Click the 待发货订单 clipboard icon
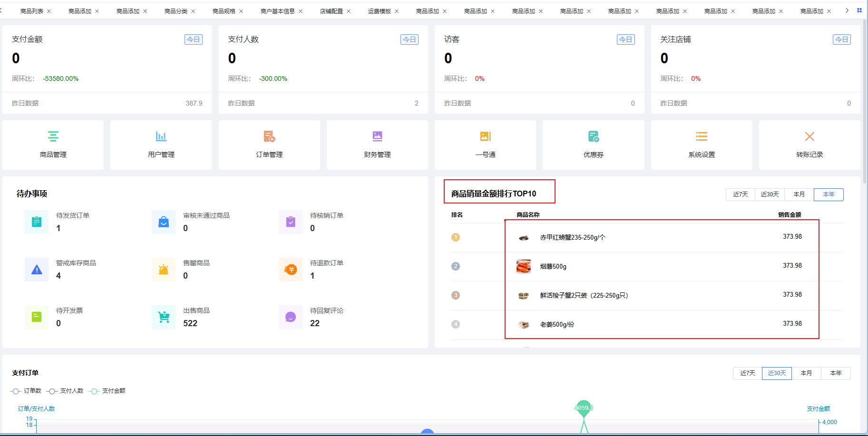This screenshot has width=868, height=436. (x=37, y=222)
